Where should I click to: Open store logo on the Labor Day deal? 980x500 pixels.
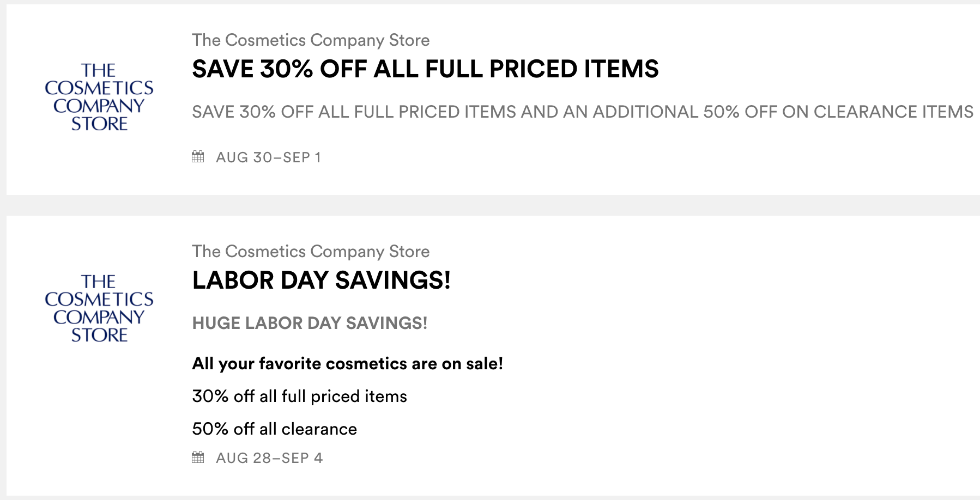(x=99, y=308)
